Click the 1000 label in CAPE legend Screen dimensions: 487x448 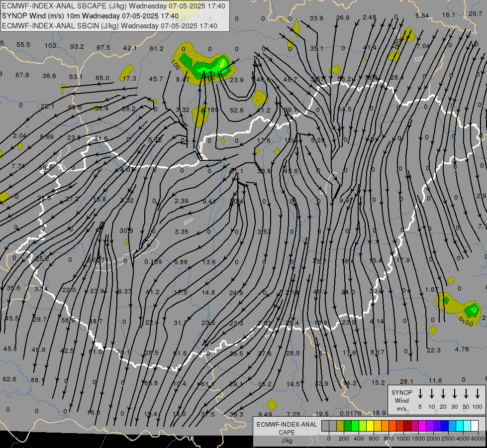tap(403, 439)
